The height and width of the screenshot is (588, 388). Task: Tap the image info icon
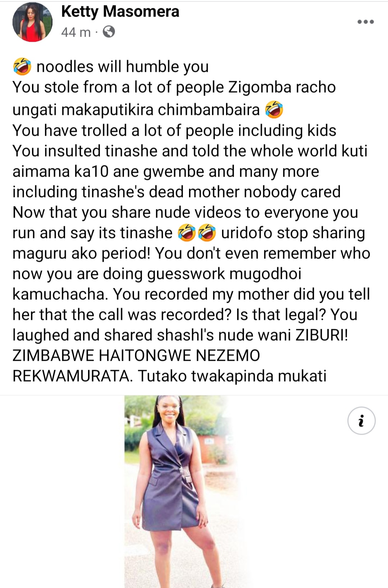[361, 421]
